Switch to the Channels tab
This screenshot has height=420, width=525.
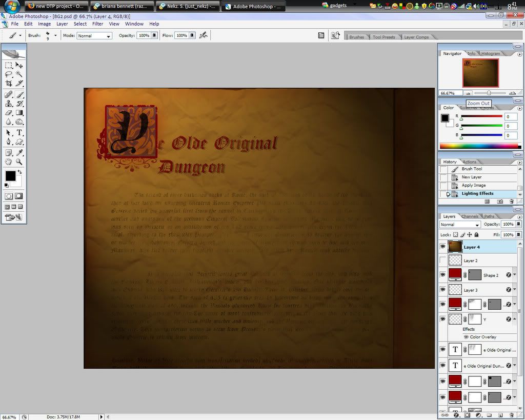470,216
